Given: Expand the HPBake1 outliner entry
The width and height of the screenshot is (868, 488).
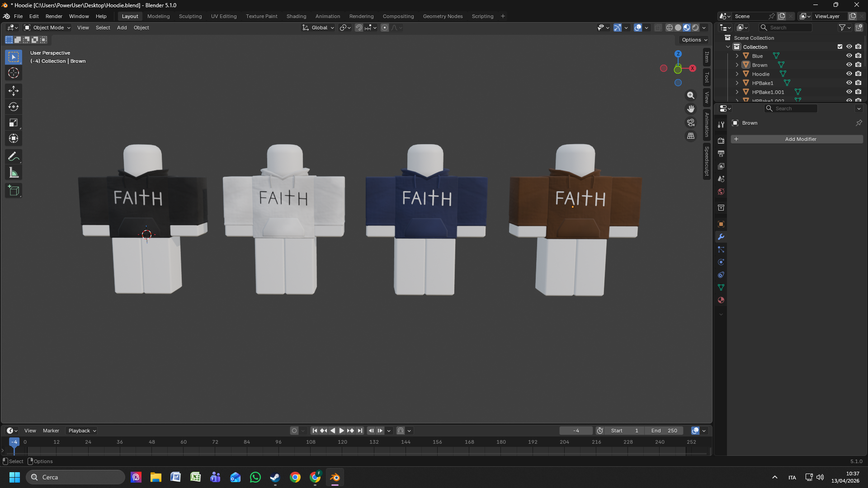Looking at the screenshot, I should point(737,83).
